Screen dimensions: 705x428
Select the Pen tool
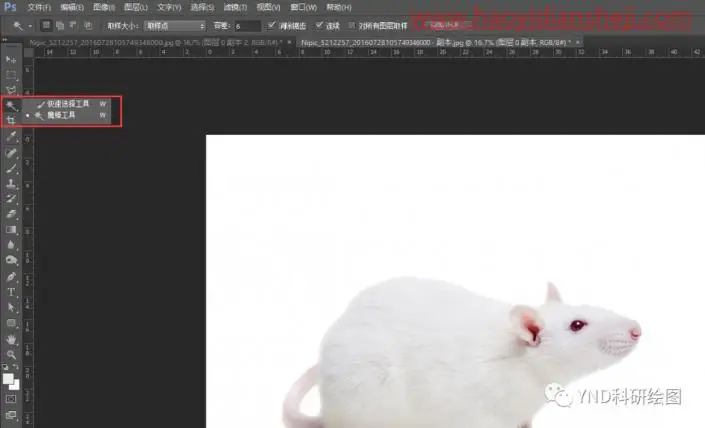[x=11, y=276]
